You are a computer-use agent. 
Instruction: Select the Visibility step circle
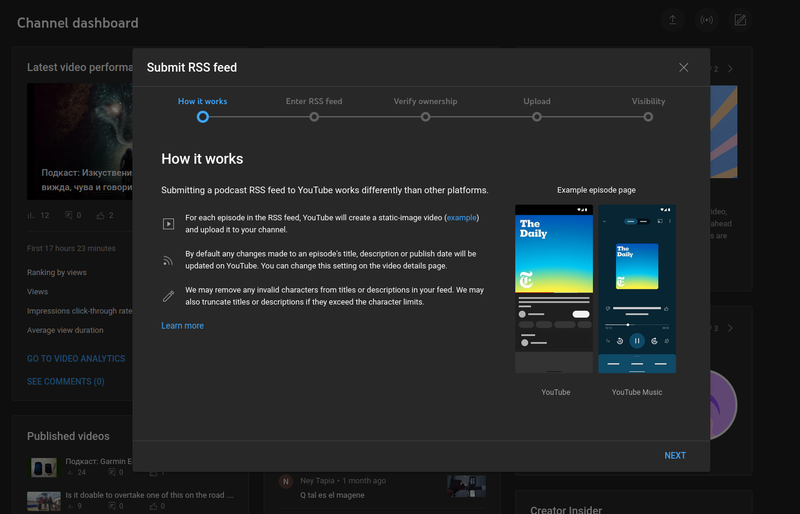coord(648,117)
